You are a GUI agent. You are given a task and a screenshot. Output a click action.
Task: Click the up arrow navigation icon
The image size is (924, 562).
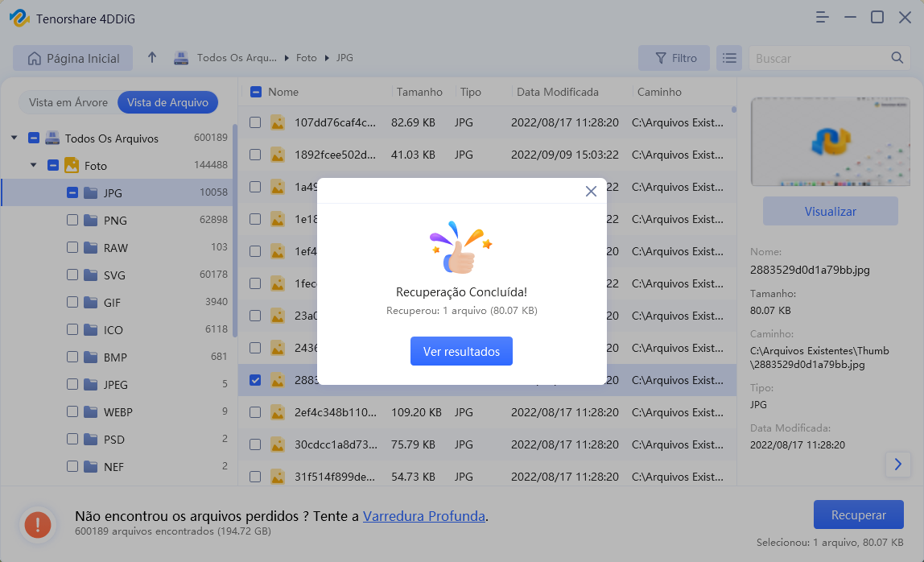pos(152,58)
